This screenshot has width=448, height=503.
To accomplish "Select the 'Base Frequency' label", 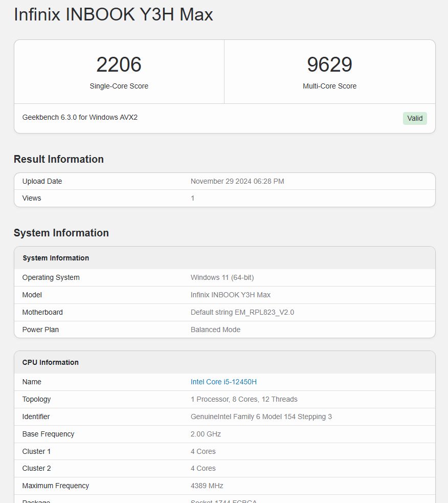I will [x=48, y=434].
